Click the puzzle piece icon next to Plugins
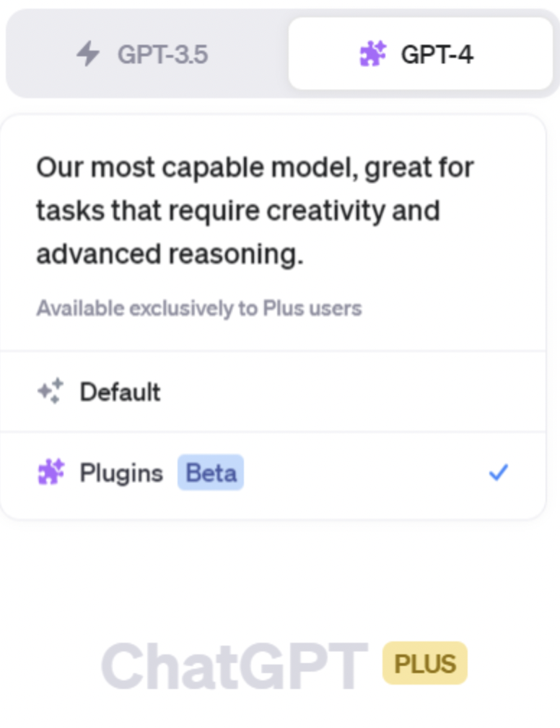Image resolution: width=560 pixels, height=728 pixels. [x=51, y=472]
